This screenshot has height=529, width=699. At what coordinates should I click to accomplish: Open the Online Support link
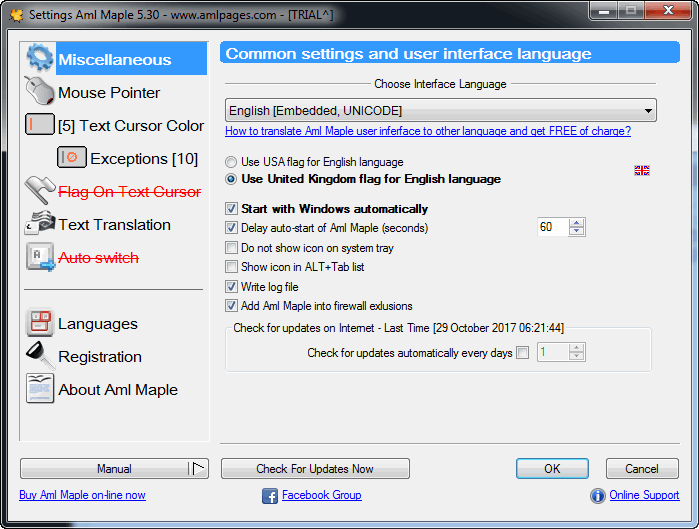(645, 495)
